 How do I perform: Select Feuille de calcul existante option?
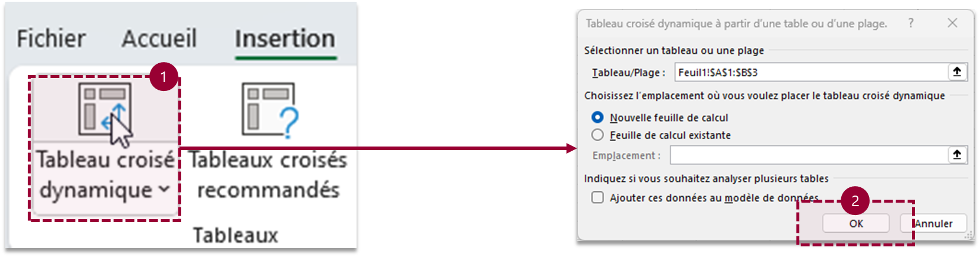click(597, 135)
